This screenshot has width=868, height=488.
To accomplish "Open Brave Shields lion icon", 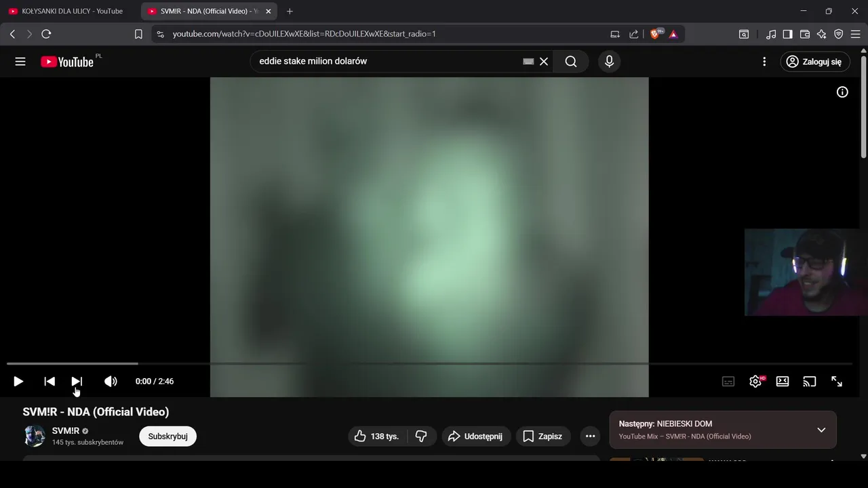I will pyautogui.click(x=655, y=34).
